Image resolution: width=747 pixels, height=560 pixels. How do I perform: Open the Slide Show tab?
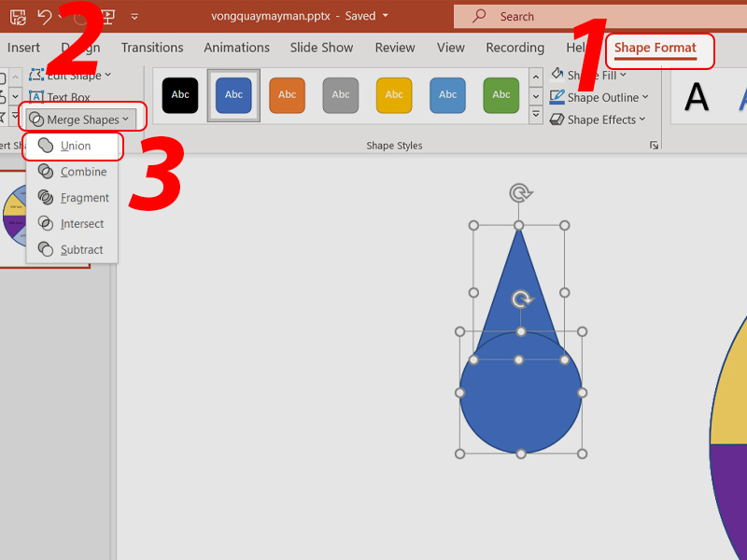(321, 48)
